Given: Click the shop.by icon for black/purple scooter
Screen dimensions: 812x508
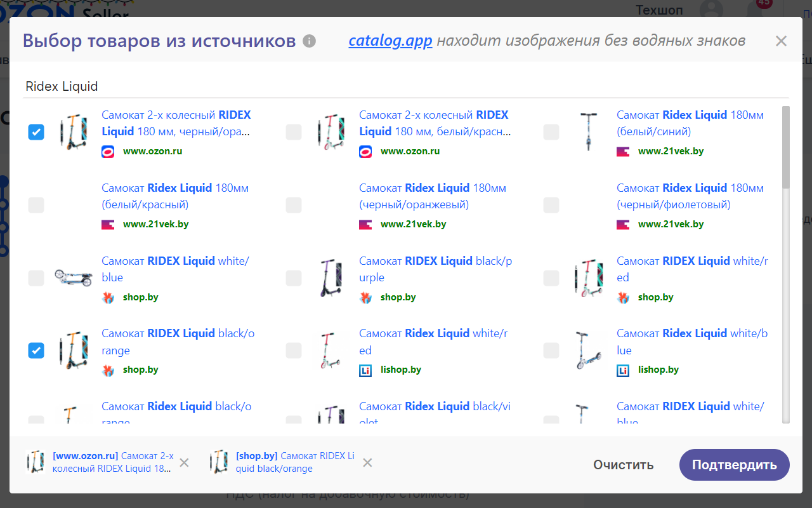Looking at the screenshot, I should tap(365, 297).
